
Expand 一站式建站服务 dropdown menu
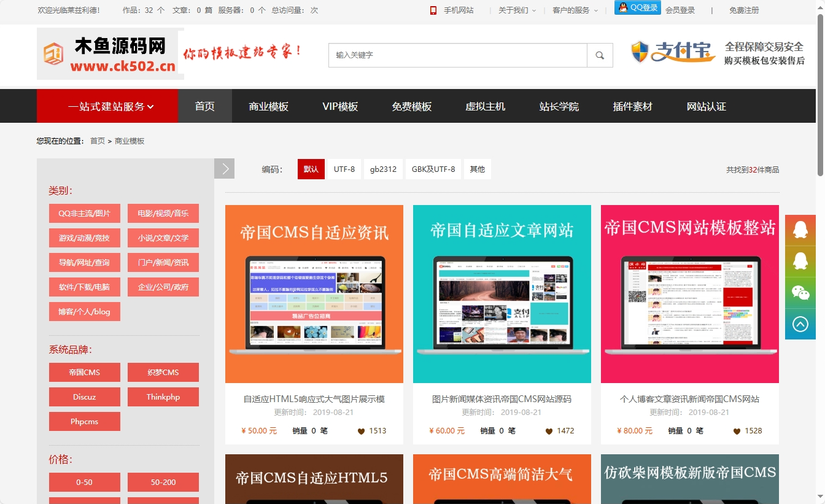point(107,106)
